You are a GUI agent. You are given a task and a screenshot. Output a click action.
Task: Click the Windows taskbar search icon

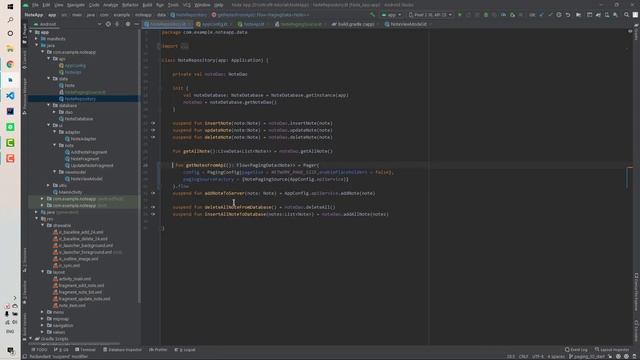(x=10, y=20)
